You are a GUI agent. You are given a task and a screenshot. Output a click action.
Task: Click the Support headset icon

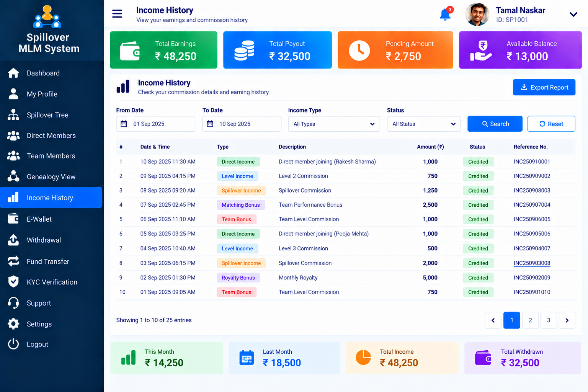tap(13, 303)
